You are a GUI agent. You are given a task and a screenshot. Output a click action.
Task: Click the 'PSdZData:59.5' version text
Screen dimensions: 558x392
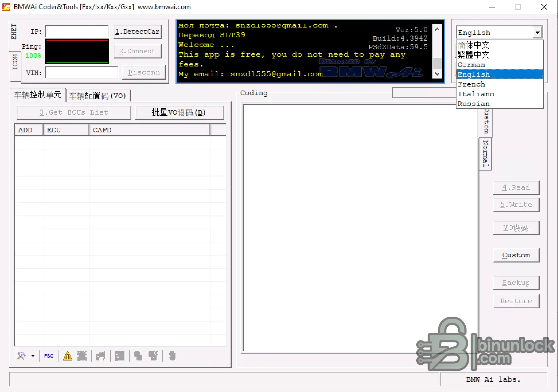(x=398, y=47)
